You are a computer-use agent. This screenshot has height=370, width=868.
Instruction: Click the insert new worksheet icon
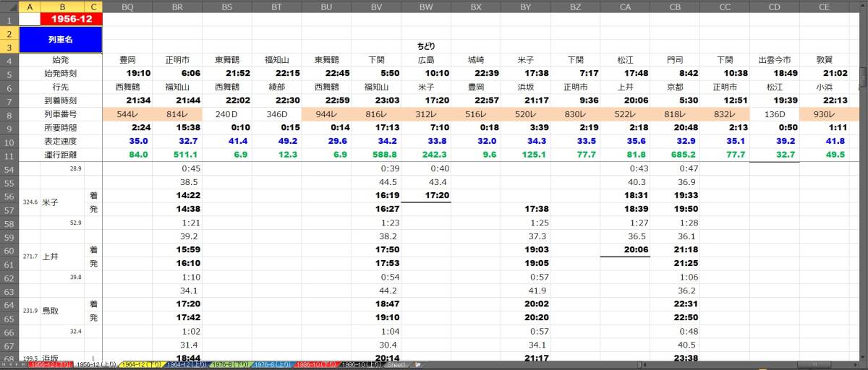pos(417,365)
